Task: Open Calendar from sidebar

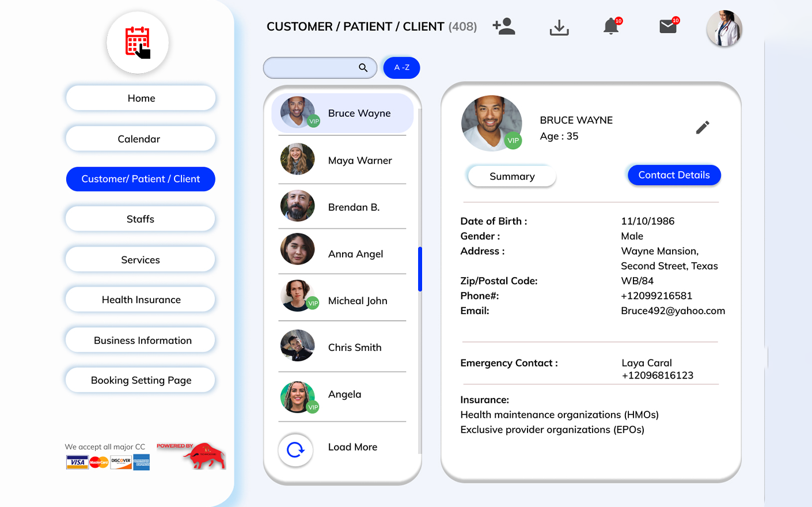Action: (141, 139)
